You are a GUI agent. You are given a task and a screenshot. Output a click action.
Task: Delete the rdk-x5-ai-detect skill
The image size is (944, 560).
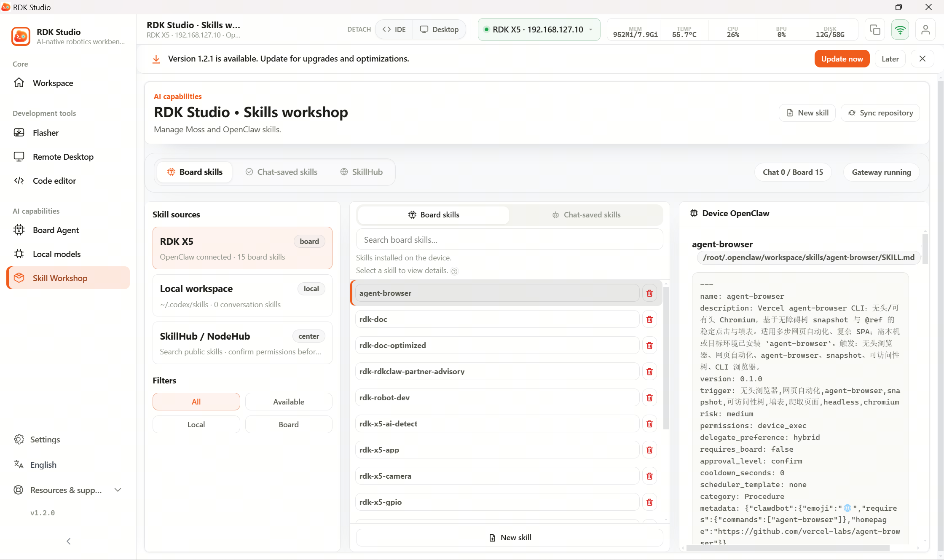point(649,424)
